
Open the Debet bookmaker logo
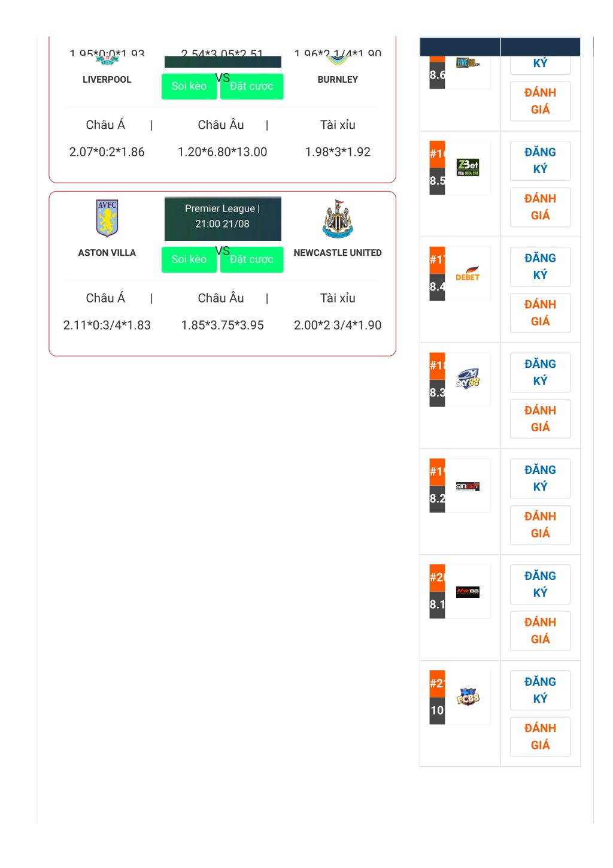coord(468,273)
